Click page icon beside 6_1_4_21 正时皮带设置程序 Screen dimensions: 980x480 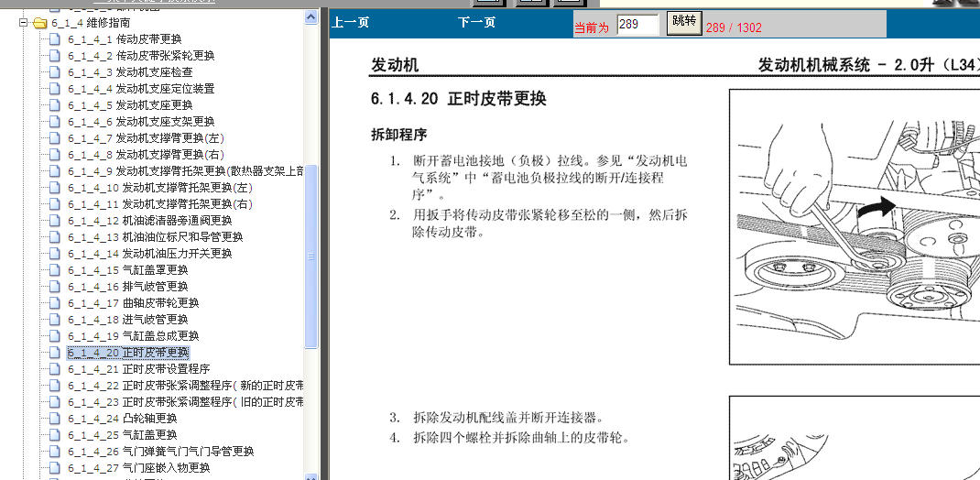click(x=55, y=369)
